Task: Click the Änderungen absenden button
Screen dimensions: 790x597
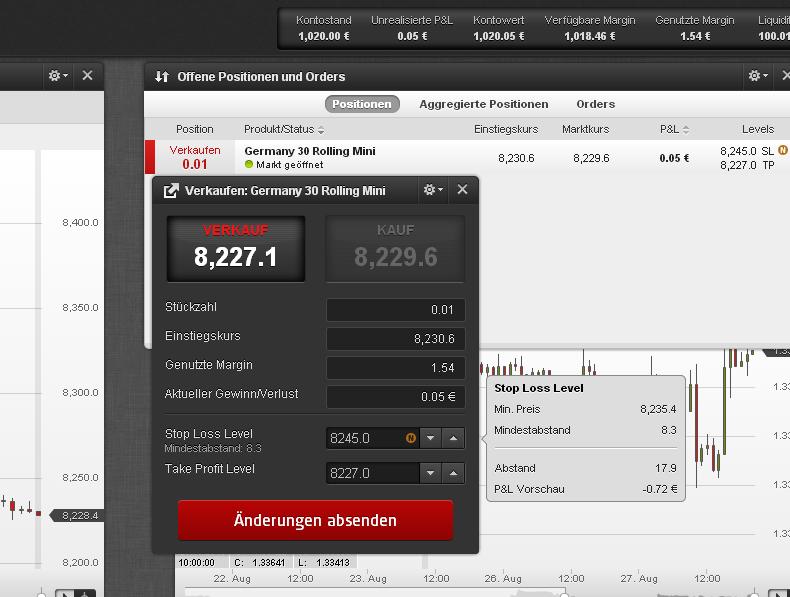Action: click(315, 521)
